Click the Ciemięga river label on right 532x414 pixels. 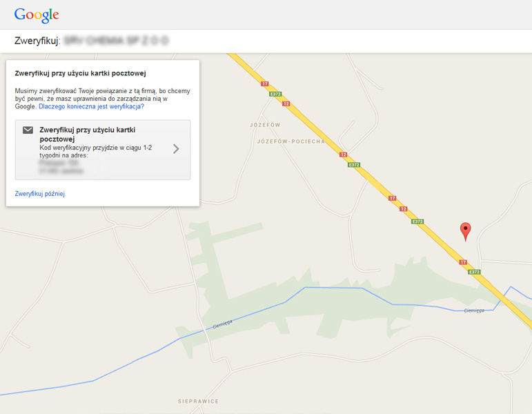474,310
